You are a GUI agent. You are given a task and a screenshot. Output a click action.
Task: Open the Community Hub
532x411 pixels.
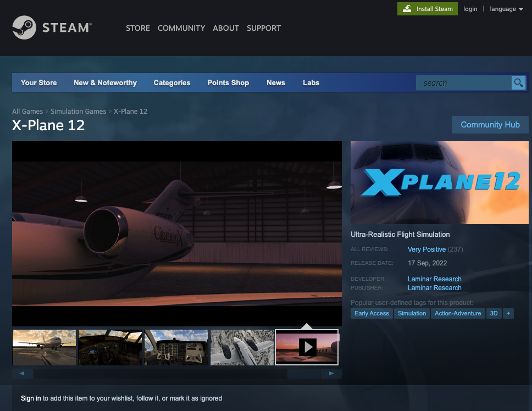pyautogui.click(x=490, y=125)
